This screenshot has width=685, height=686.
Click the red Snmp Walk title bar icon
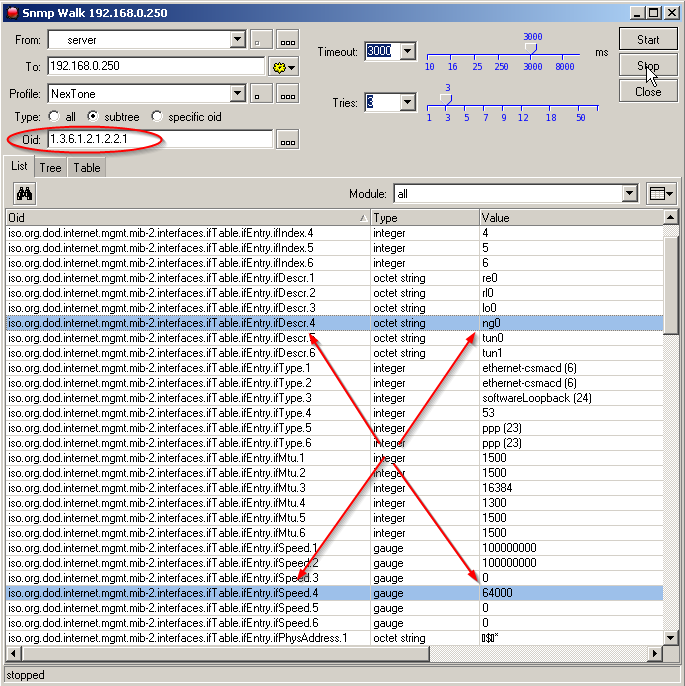pos(12,13)
